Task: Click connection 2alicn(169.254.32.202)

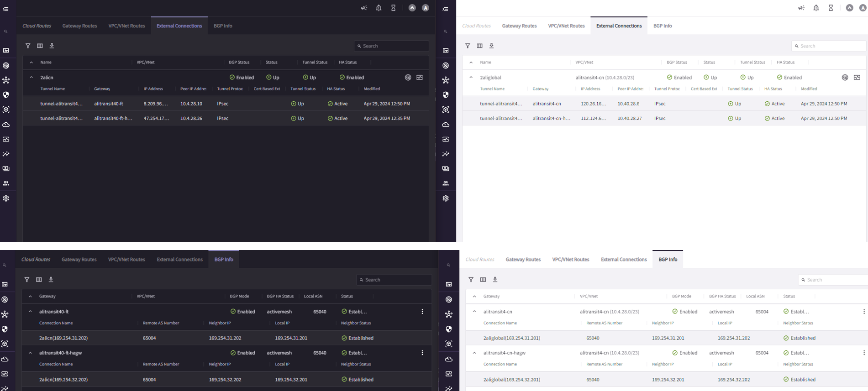Action: (63, 380)
